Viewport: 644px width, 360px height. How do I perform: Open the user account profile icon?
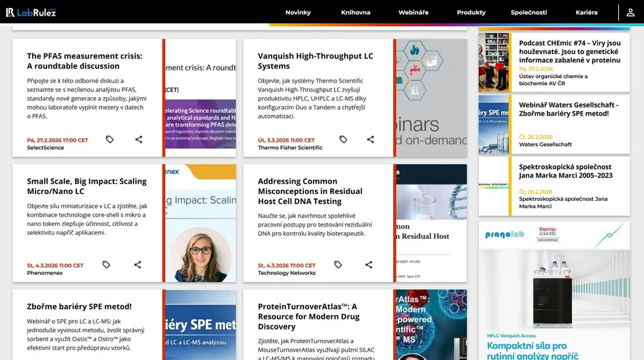pyautogui.click(x=630, y=12)
